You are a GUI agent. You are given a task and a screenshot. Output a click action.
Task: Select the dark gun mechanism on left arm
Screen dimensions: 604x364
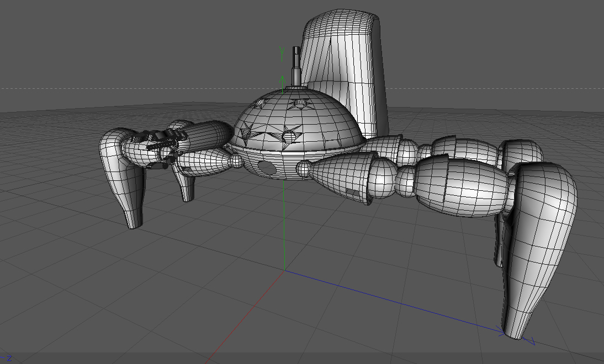pos(162,148)
